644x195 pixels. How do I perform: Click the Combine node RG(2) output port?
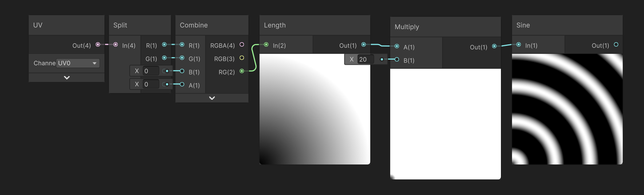coord(242,71)
